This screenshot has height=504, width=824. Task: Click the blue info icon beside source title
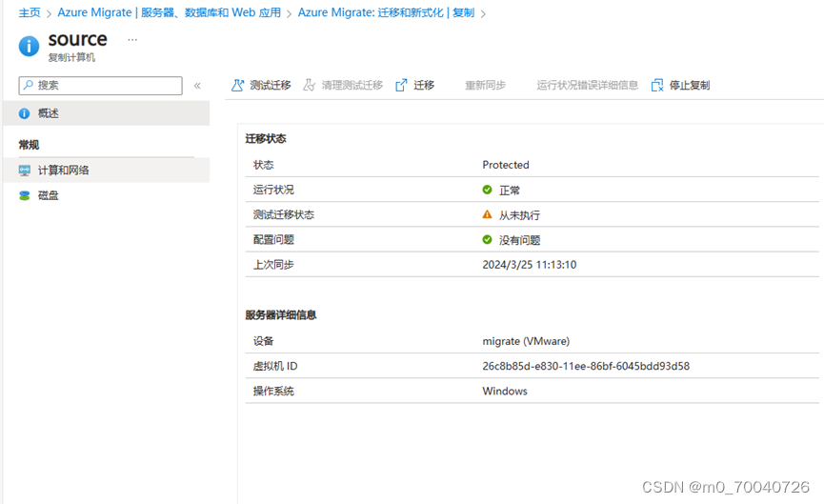pos(29,47)
